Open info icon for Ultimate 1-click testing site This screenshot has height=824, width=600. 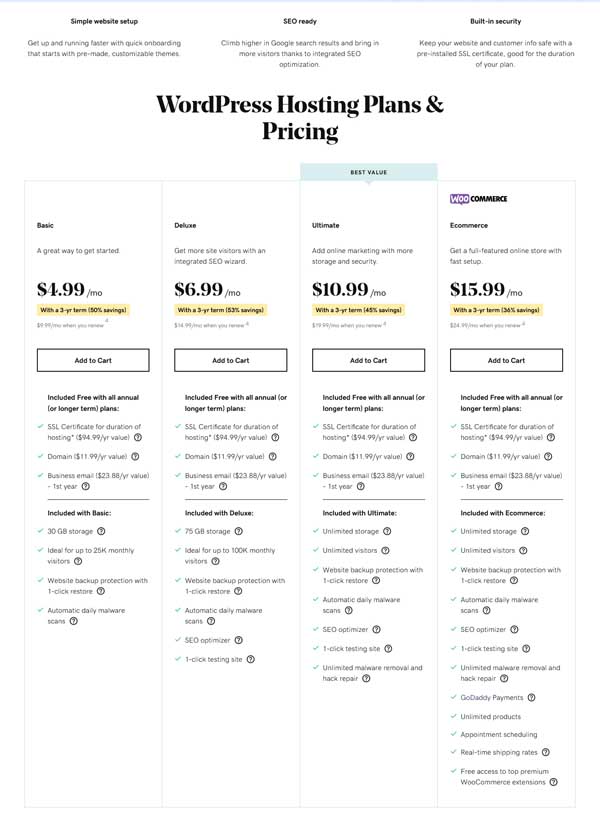[x=388, y=649]
